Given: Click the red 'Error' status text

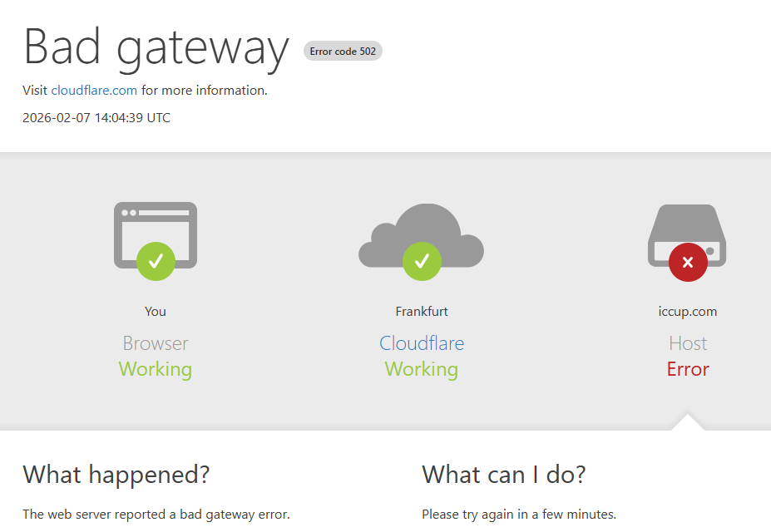Looking at the screenshot, I should 688,369.
